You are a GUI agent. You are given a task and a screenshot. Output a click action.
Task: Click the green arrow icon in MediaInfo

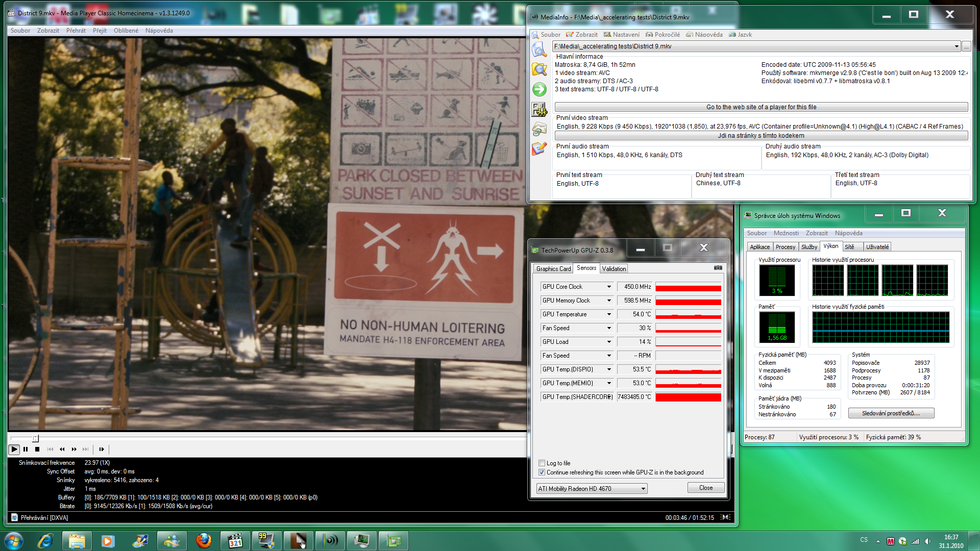point(539,89)
